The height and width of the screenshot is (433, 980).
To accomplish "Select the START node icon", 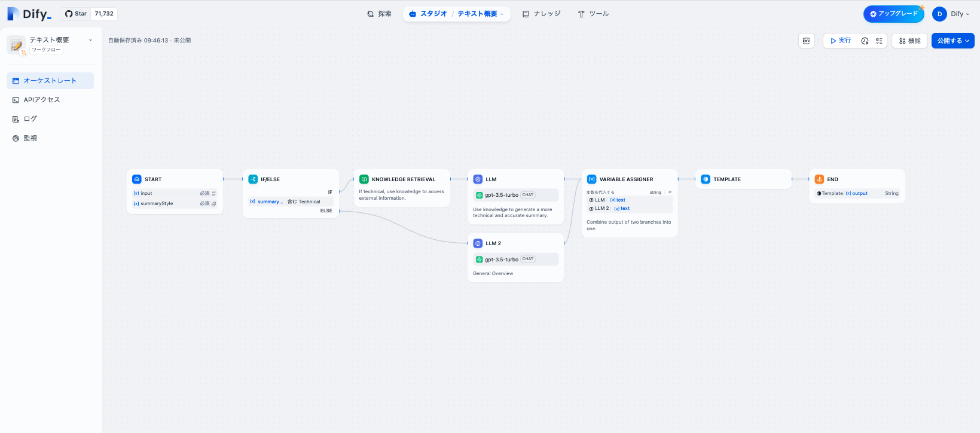I will pyautogui.click(x=137, y=179).
